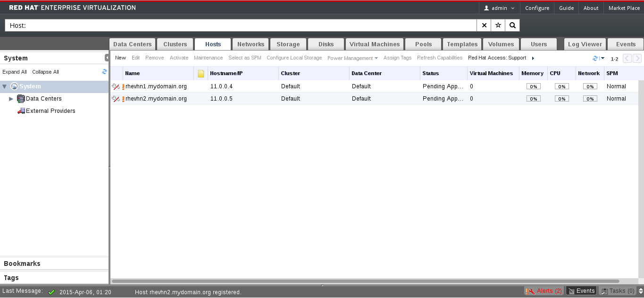644x298 pixels.
Task: Switch to the Clusters tab
Action: tap(175, 44)
